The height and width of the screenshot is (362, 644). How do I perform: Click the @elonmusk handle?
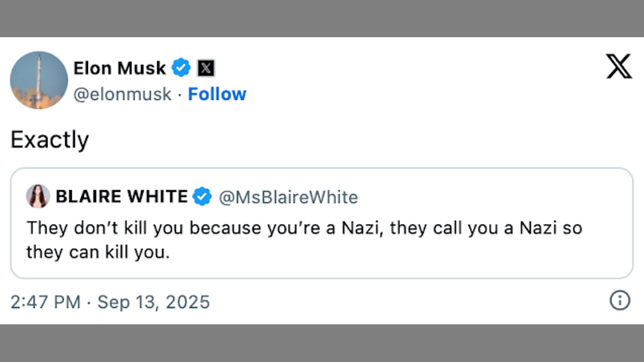tap(122, 94)
